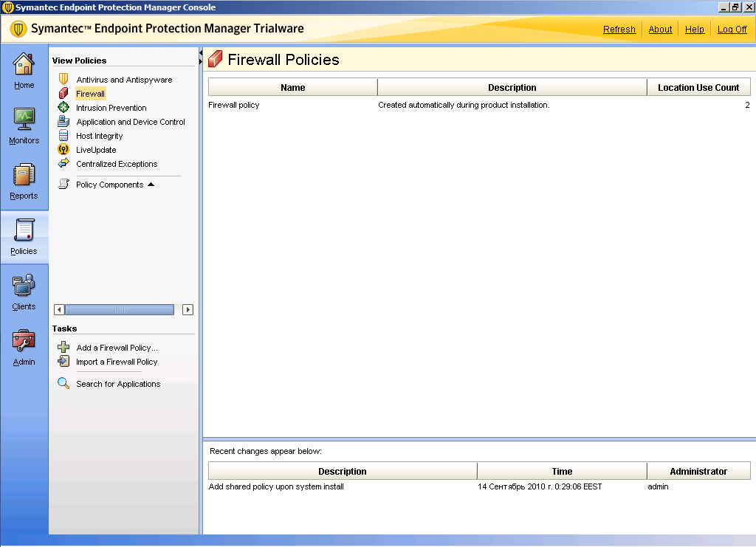Open the Home tab label
The image size is (756, 547).
(x=24, y=85)
